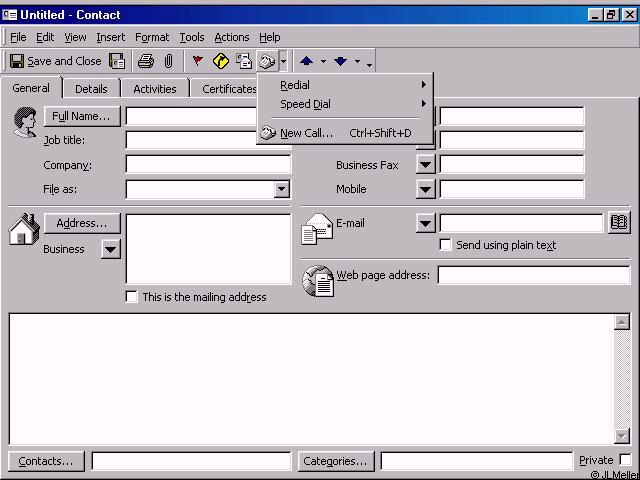Click the Categories... button
640x480 pixels.
point(336,461)
